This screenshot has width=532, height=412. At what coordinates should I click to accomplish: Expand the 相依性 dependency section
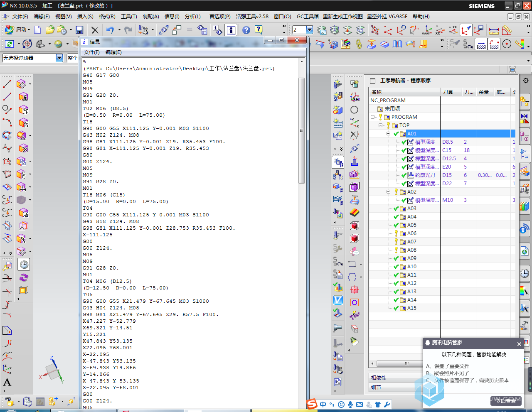pyautogui.click(x=379, y=378)
